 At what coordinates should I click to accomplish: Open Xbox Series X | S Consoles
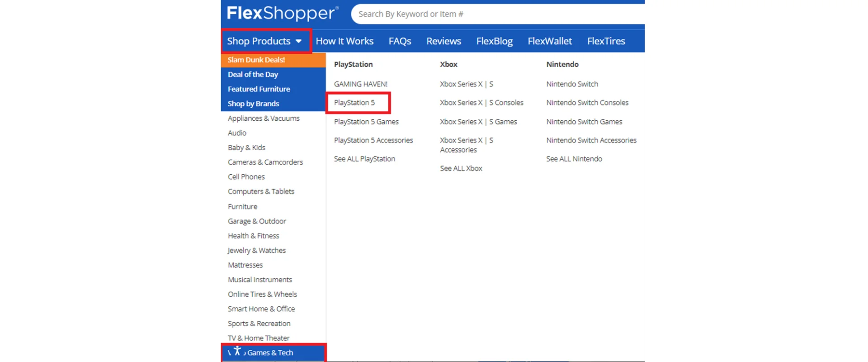tap(481, 103)
